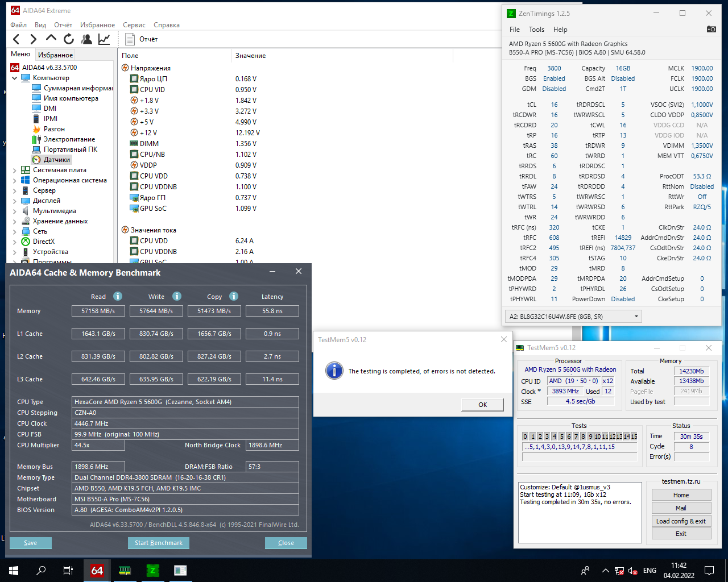Expand the Мультимедиа tree node

(14, 211)
